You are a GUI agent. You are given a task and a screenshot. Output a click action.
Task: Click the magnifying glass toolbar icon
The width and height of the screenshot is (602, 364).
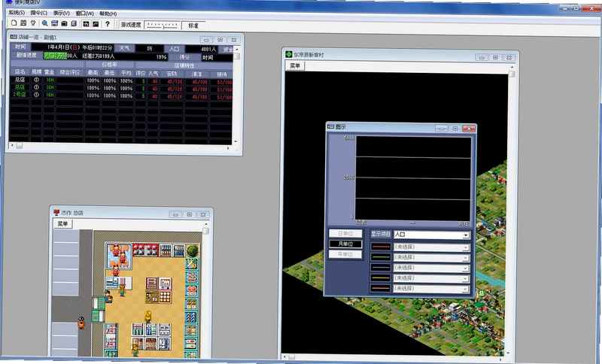point(45,23)
